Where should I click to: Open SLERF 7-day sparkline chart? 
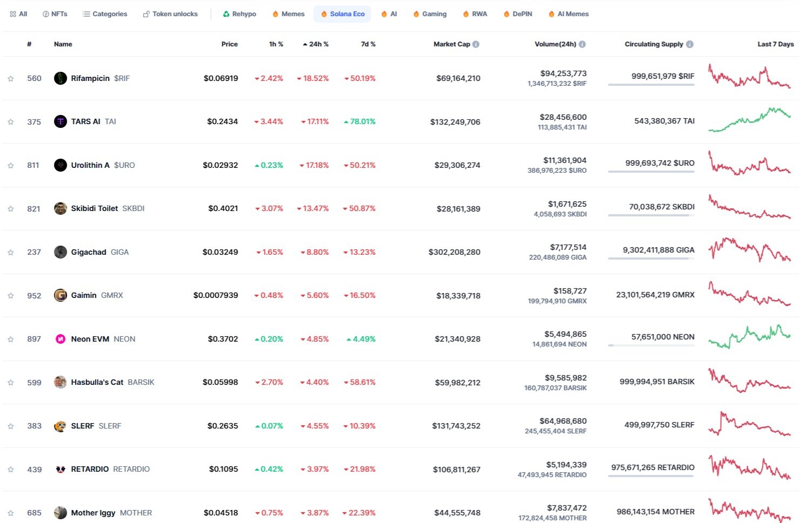coord(749,424)
